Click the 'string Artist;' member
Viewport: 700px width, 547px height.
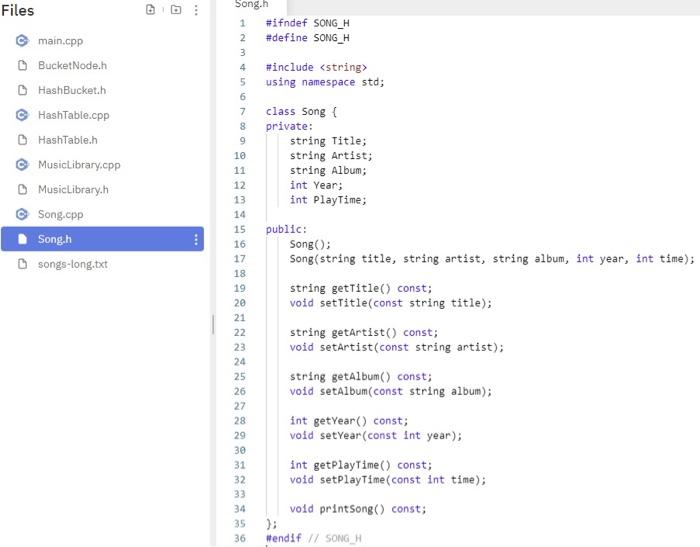[x=331, y=155]
